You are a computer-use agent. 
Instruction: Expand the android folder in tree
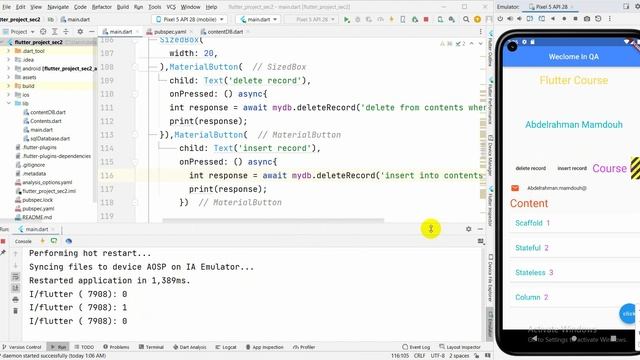pyautogui.click(x=8, y=69)
